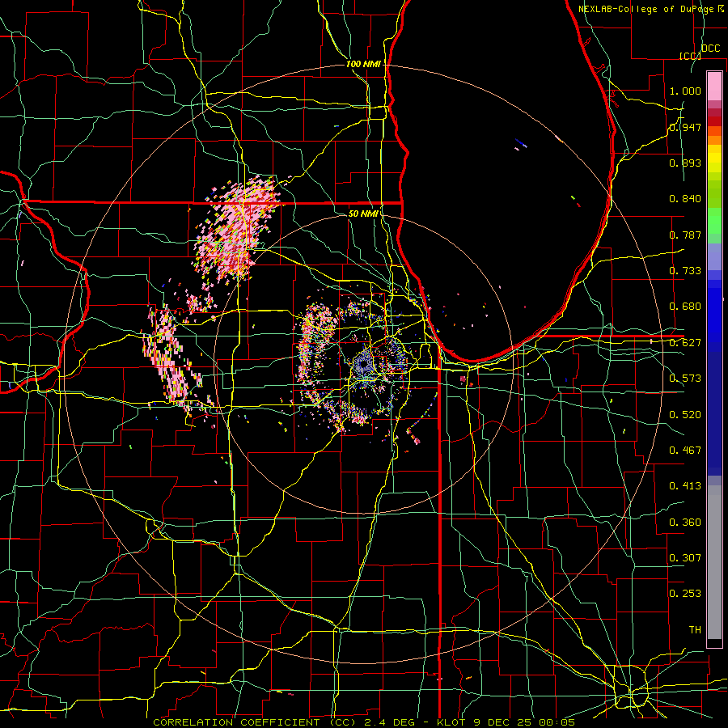The height and width of the screenshot is (728, 728).
Task: Click the 100 NMI range ring label
Action: (363, 64)
